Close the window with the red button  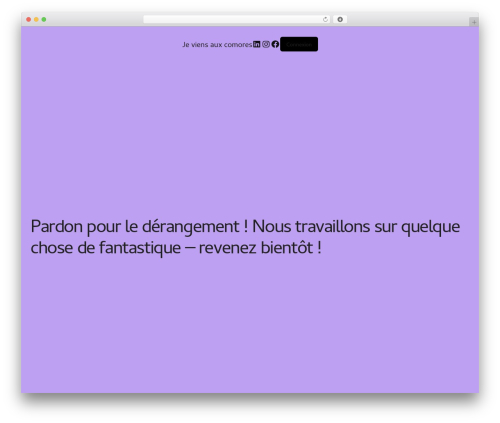pyautogui.click(x=29, y=20)
